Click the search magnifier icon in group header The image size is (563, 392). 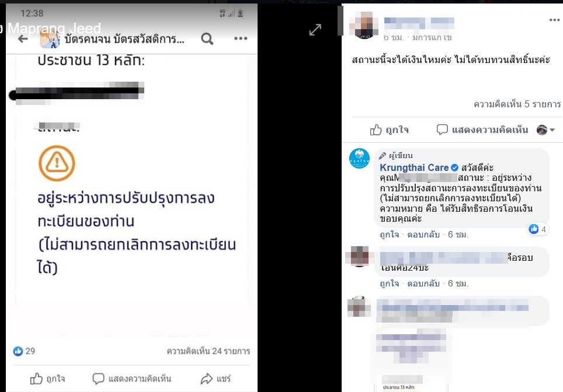[x=207, y=38]
